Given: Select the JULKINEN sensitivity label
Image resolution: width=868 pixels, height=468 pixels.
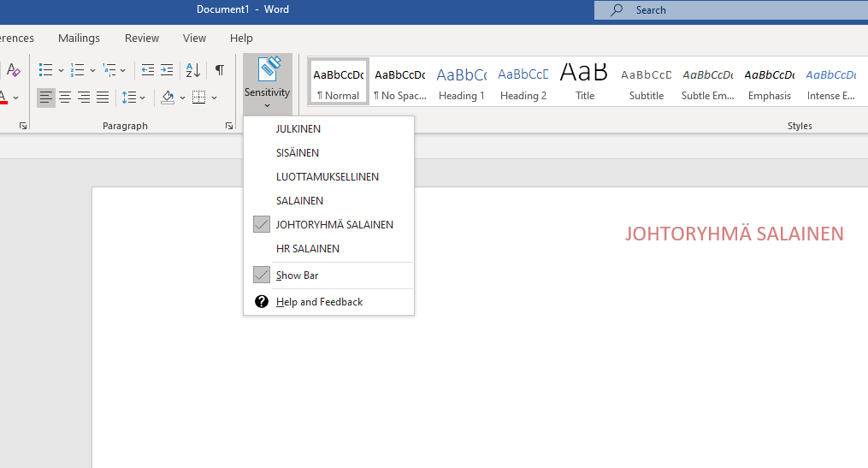Looking at the screenshot, I should tap(329, 129).
